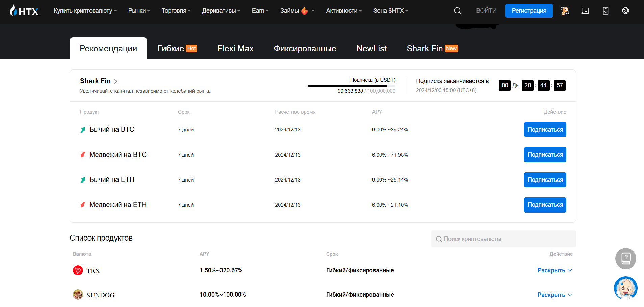The image size is (644, 307).
Task: Subscribe to Медвежий на BTC product
Action: pos(545,155)
